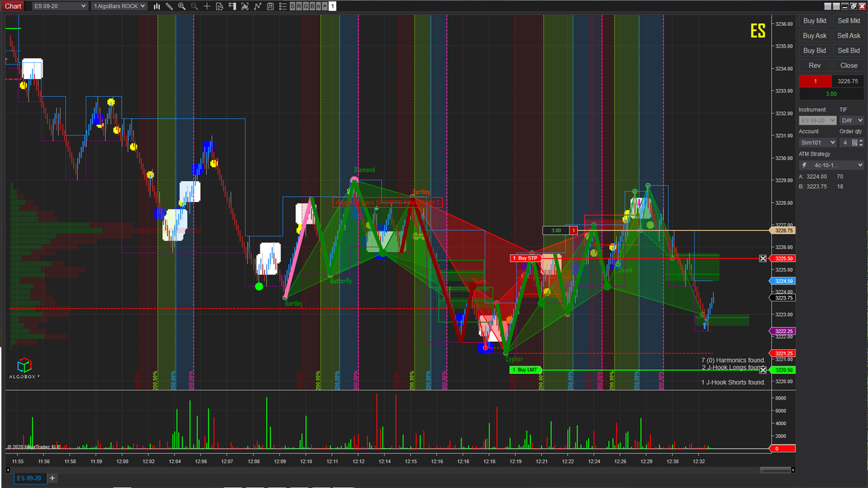Image resolution: width=868 pixels, height=488 pixels.
Task: Click the Buy Ask button
Action: (x=814, y=35)
